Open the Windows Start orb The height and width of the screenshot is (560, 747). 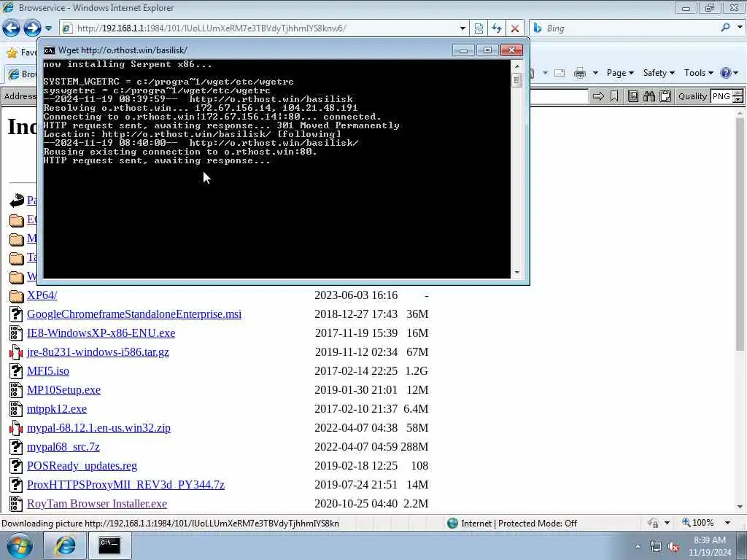tap(20, 545)
